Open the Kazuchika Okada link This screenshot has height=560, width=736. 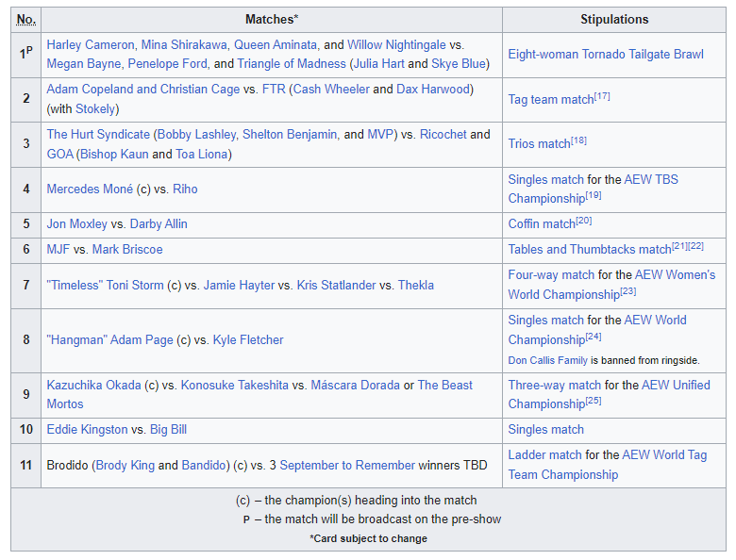pyautogui.click(x=93, y=385)
